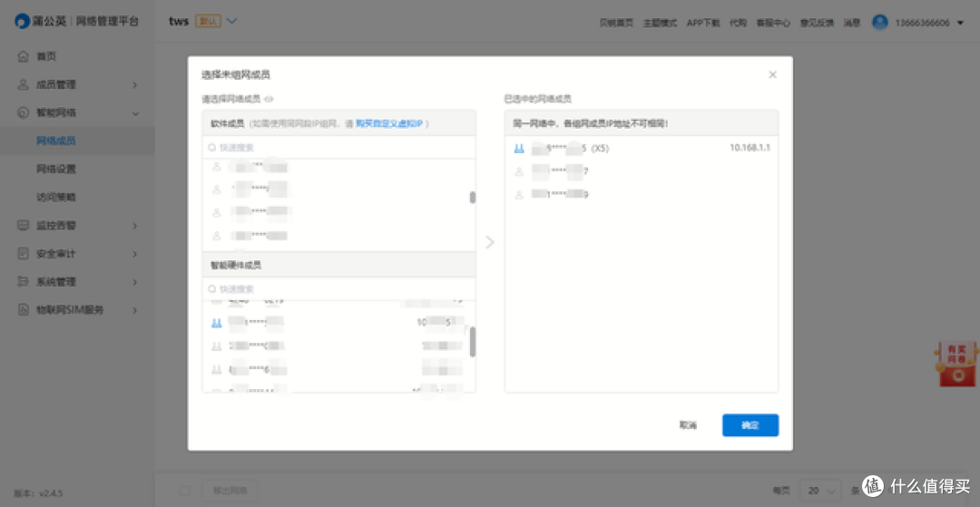Click the 安全审计 sidebar icon
980x507 pixels.
(x=23, y=254)
